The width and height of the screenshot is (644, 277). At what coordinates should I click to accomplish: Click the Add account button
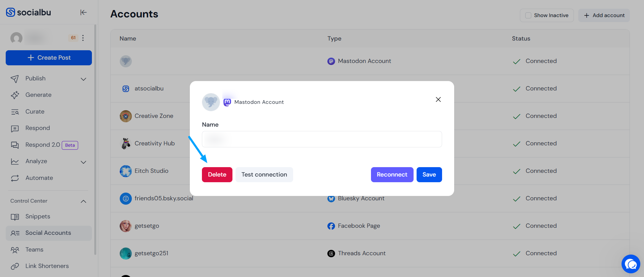point(604,15)
